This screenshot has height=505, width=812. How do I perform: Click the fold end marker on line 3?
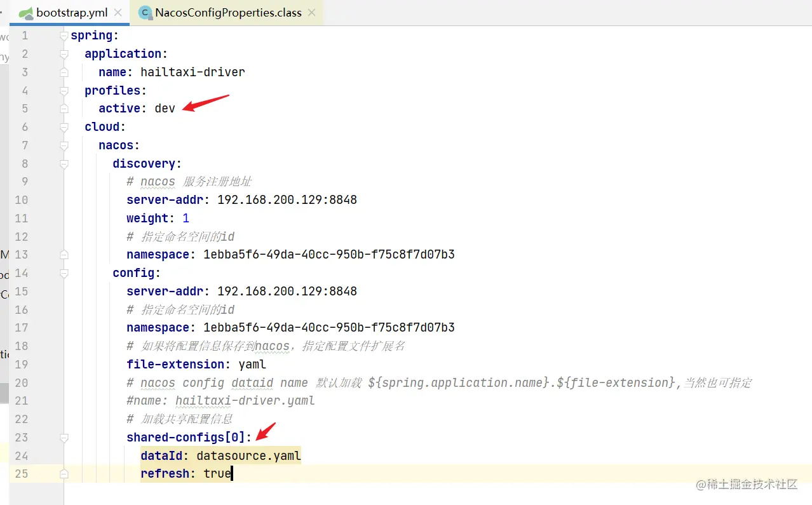pyautogui.click(x=64, y=72)
